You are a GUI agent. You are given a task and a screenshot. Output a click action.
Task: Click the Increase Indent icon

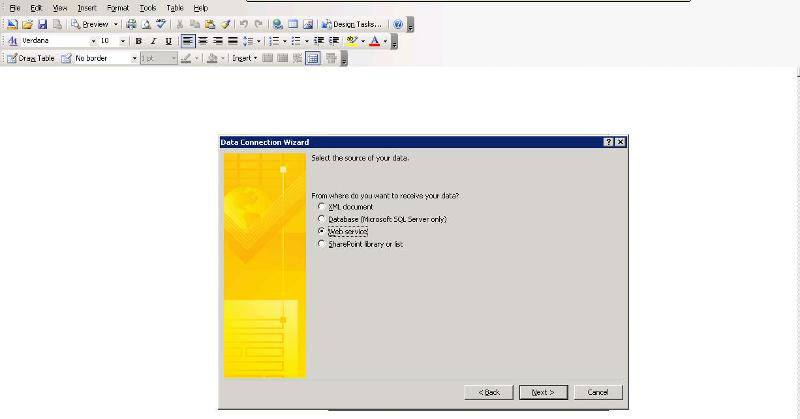click(x=334, y=41)
